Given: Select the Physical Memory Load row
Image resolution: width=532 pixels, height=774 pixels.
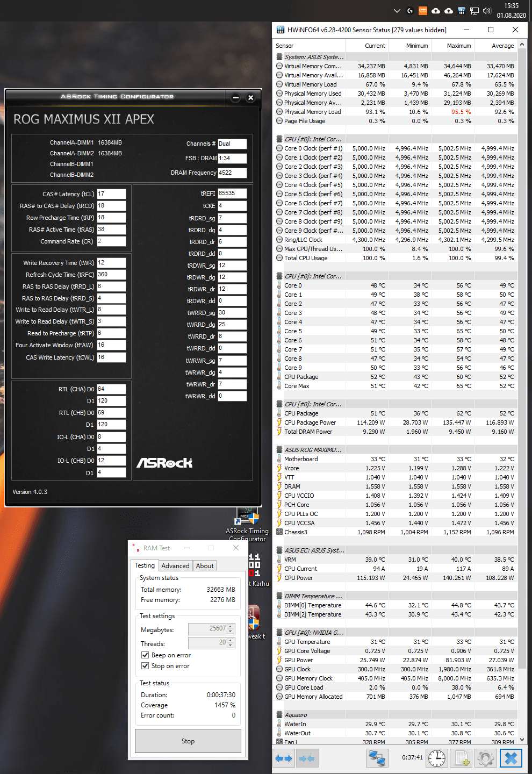Looking at the screenshot, I should 396,112.
